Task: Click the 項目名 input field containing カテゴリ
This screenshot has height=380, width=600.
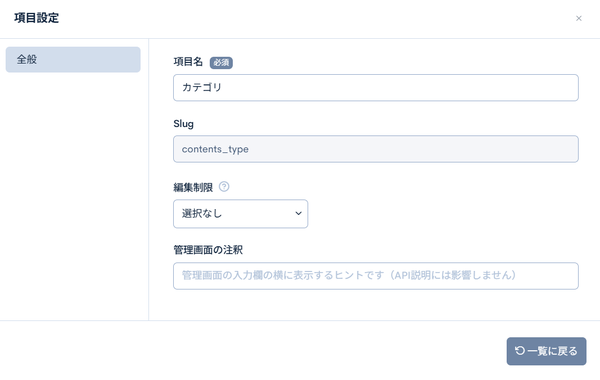Action: point(376,88)
